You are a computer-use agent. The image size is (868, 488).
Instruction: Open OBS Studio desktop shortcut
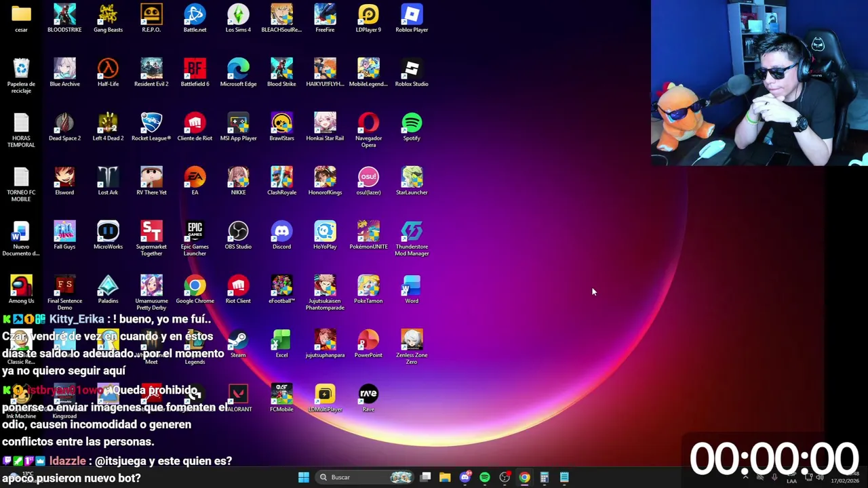click(238, 235)
